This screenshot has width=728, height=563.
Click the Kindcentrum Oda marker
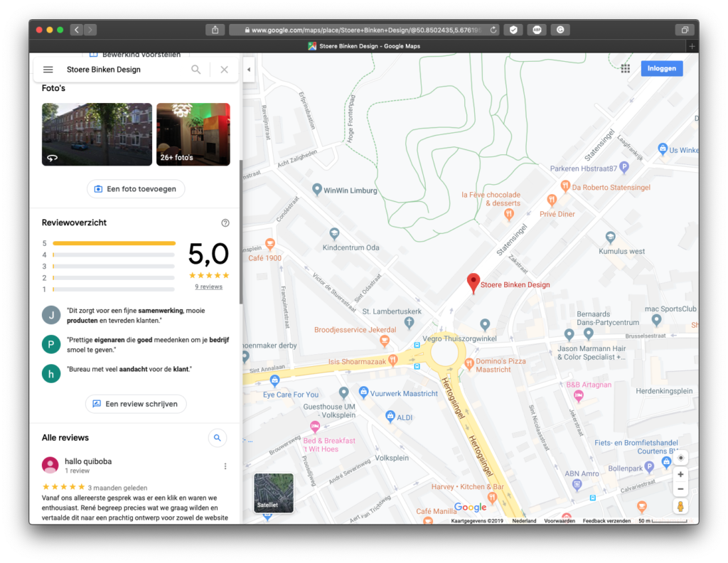coord(334,233)
